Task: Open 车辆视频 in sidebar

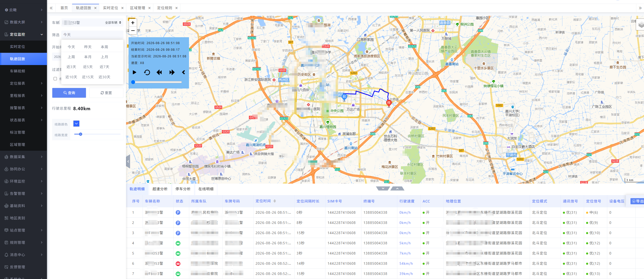Action: (x=23, y=71)
